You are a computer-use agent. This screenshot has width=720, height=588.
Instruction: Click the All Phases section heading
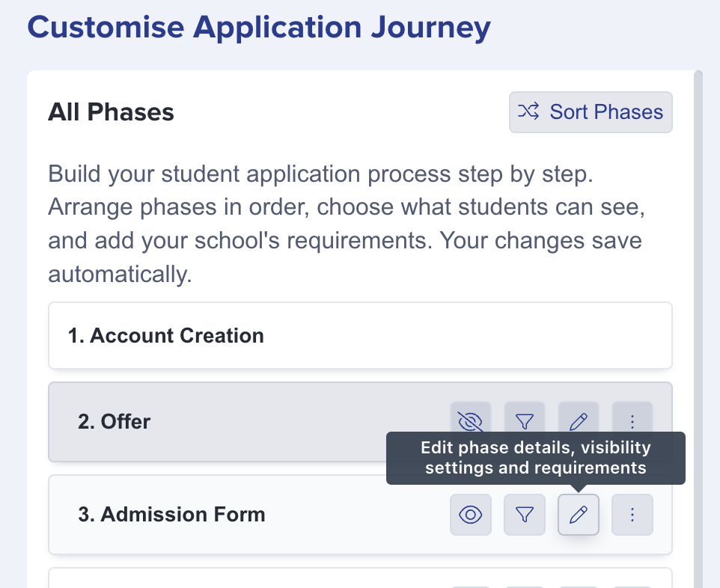pyautogui.click(x=111, y=112)
